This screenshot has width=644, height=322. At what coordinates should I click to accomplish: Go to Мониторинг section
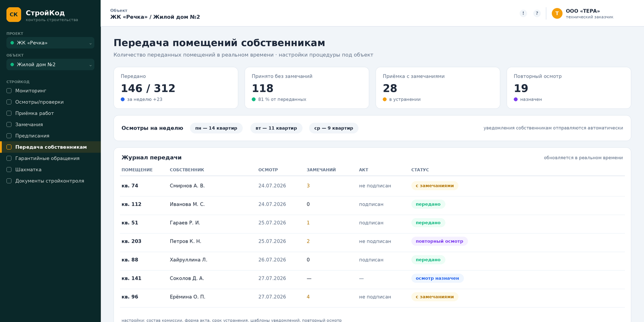click(x=50, y=91)
